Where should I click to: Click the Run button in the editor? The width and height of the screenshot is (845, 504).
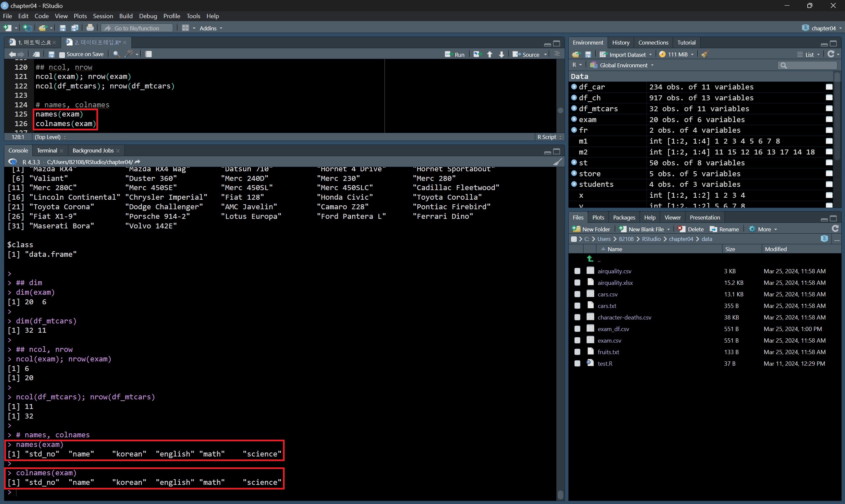[455, 54]
